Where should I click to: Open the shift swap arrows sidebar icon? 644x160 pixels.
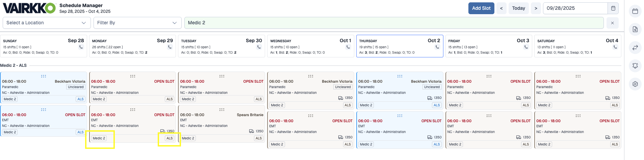click(x=635, y=48)
